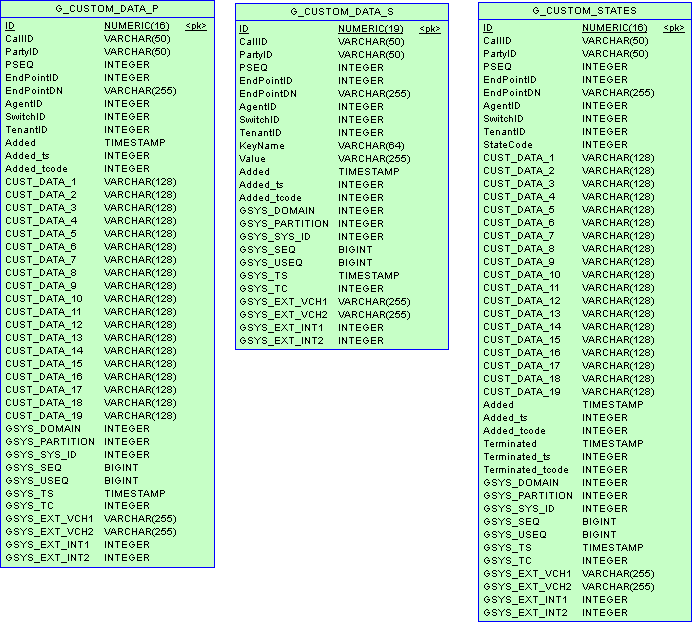
Task: Select CUST_DATA_7 in G_CUSTOM_STATES table
Action: point(519,236)
